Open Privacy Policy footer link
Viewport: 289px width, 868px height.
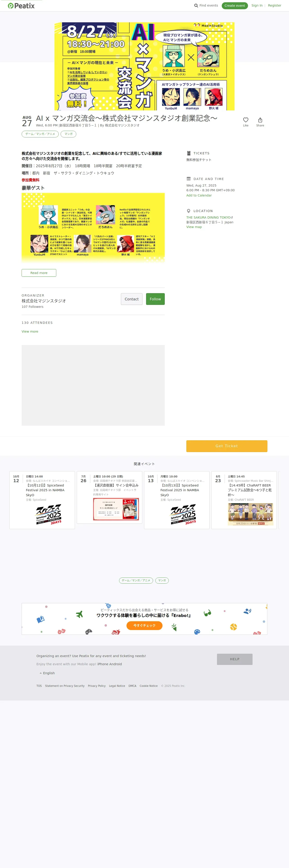coord(97,686)
